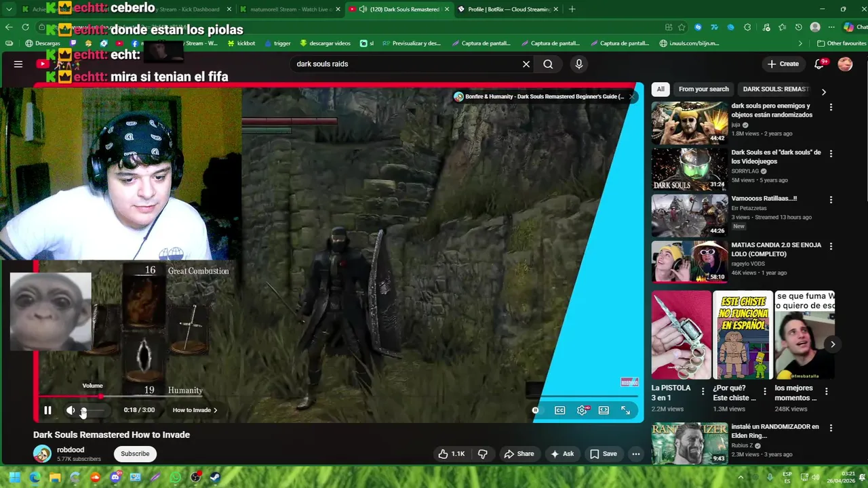Screen dimensions: 868x488
Task: Open Steam from the taskbar
Action: click(x=215, y=477)
